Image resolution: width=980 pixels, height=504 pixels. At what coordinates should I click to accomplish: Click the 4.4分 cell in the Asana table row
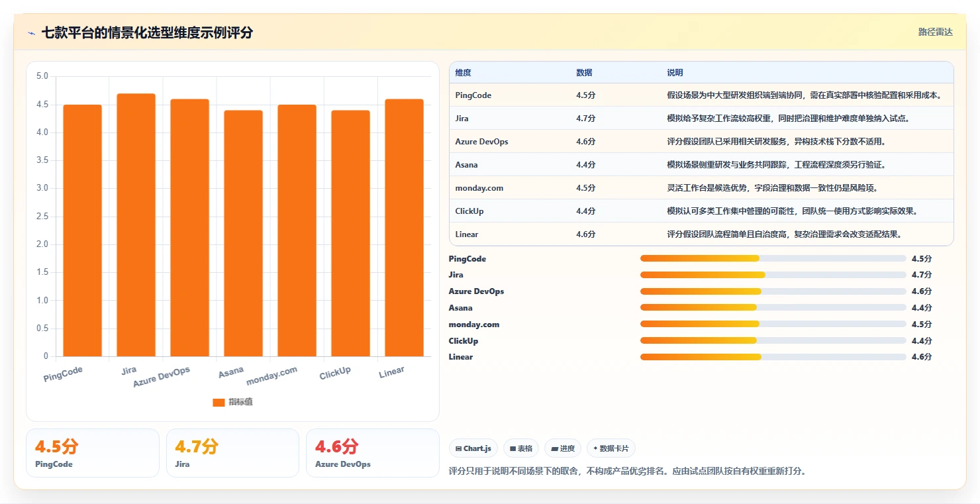point(586,165)
